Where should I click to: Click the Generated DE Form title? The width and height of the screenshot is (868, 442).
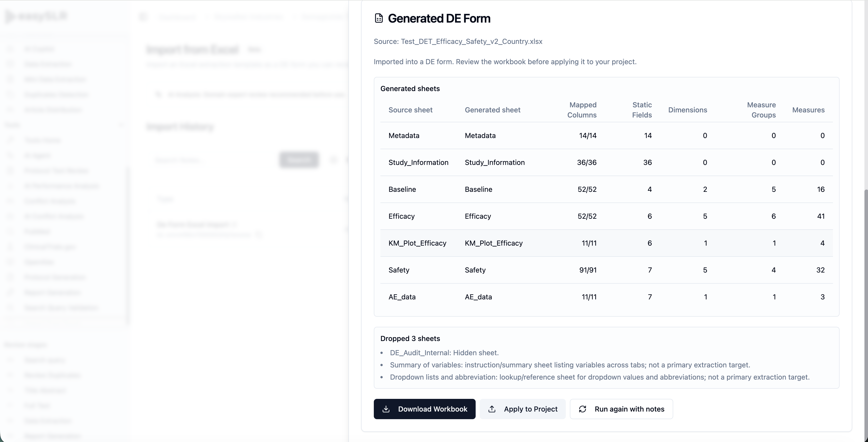[439, 18]
